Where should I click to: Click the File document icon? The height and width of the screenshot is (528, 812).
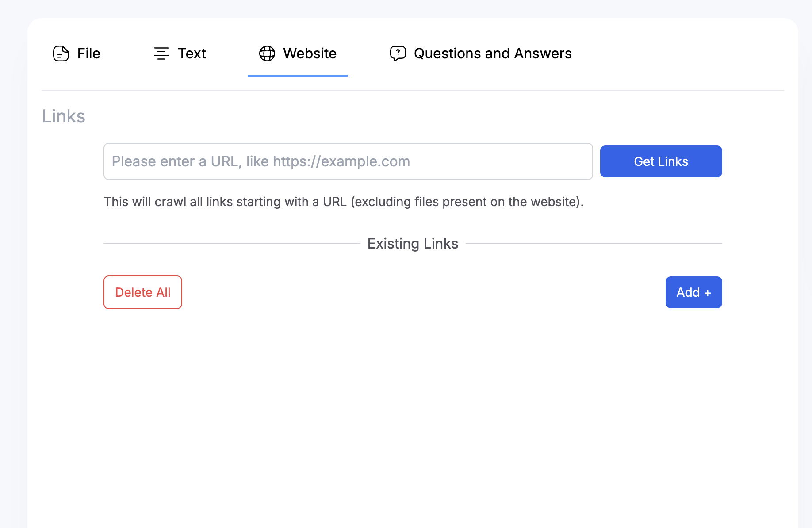tap(61, 54)
